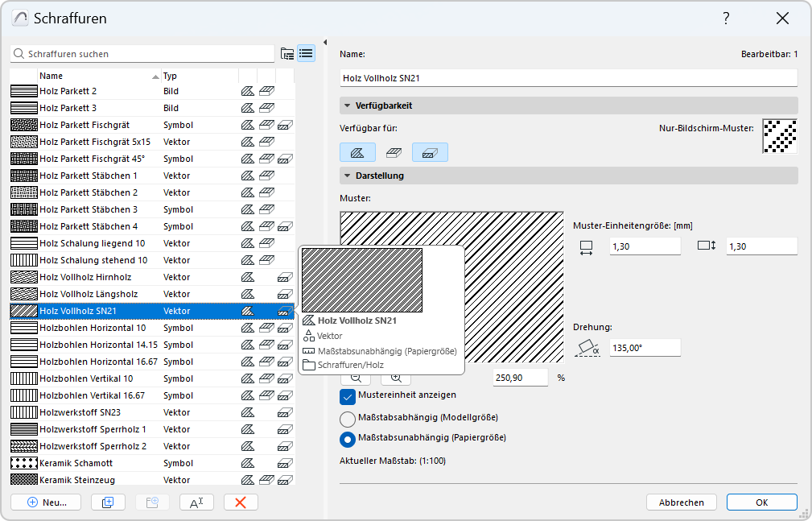812x521 pixels.
Task: Toggle cover fill availability
Action: pyautogui.click(x=394, y=152)
